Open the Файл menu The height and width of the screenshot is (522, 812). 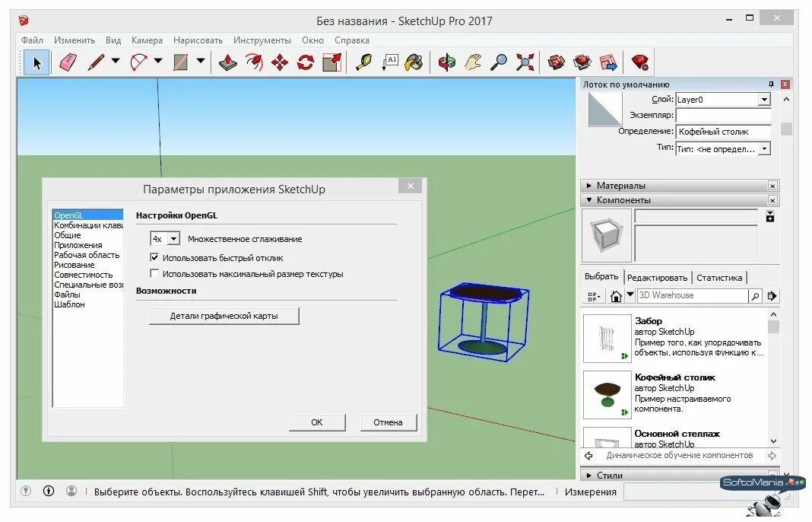32,40
